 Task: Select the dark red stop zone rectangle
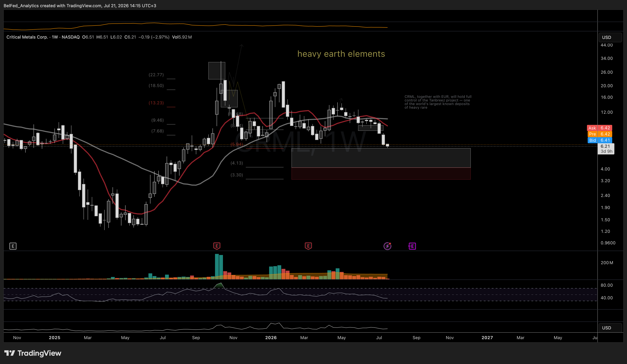coord(381,174)
